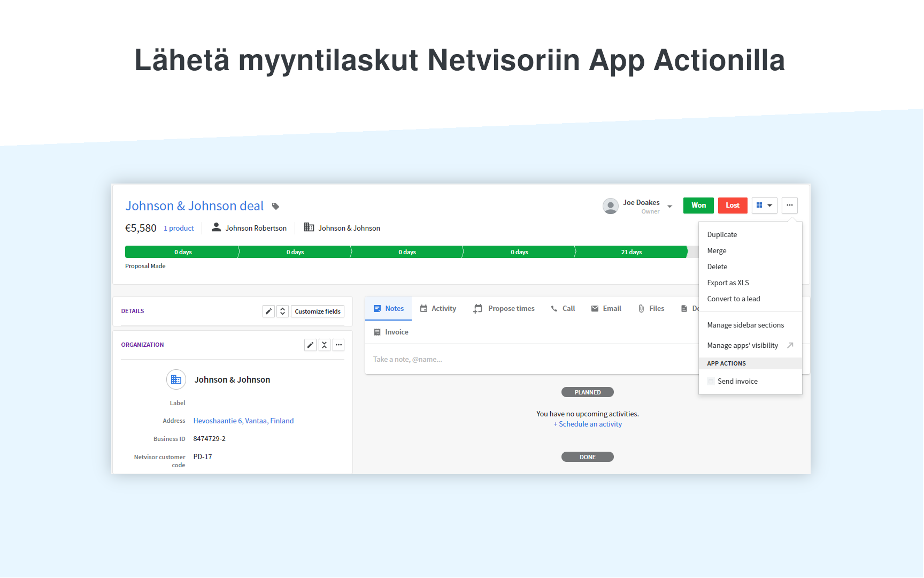Screen dimensions: 924x578
Task: Edit Details section with pencil icon
Action: 268,311
